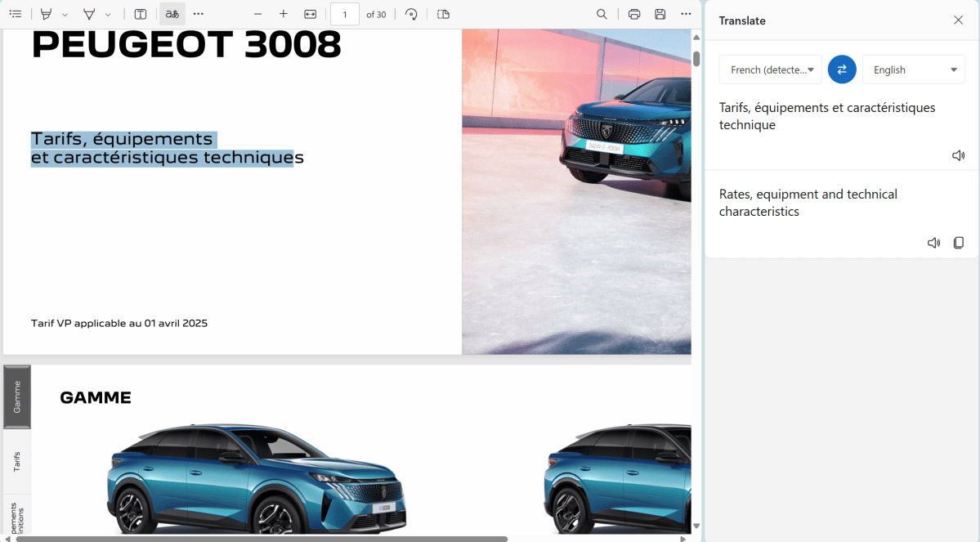Open the French source language dropdown
This screenshot has width=980, height=542.
coord(771,69)
